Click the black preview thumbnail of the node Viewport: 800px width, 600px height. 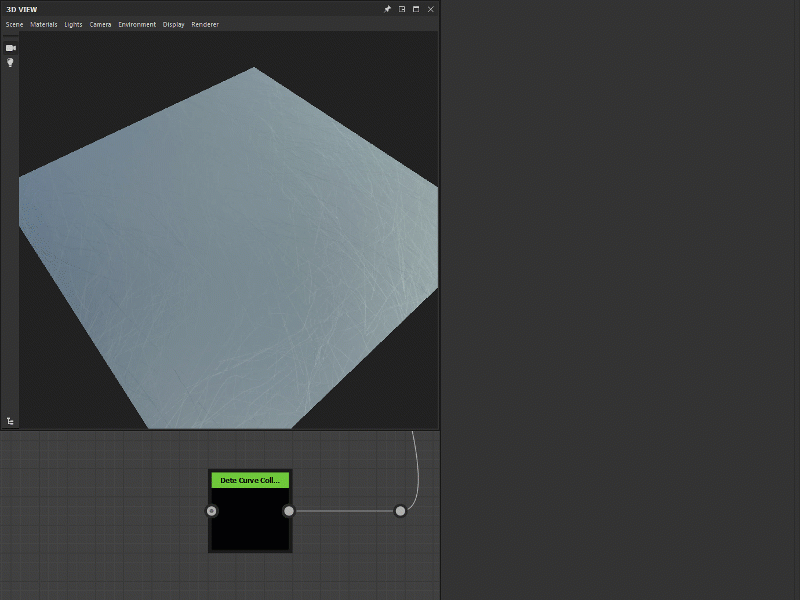(x=249, y=520)
